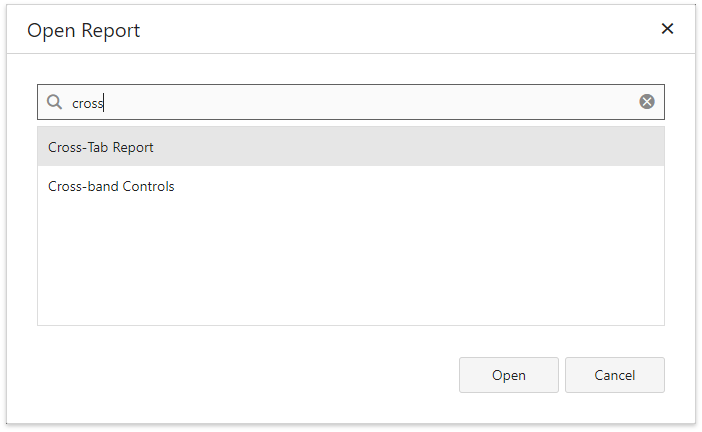Dismiss the dialog using the top-right X
Screen dimensions: 702x432
point(667,29)
